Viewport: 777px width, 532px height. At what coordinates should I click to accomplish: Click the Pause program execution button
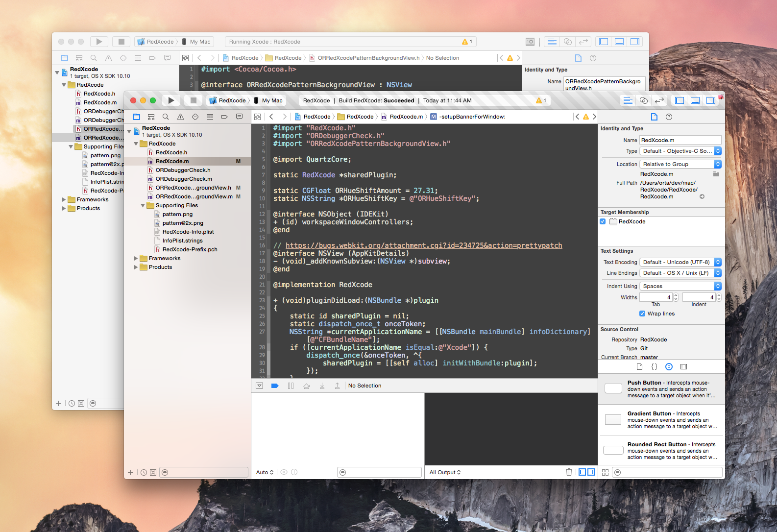coord(291,386)
